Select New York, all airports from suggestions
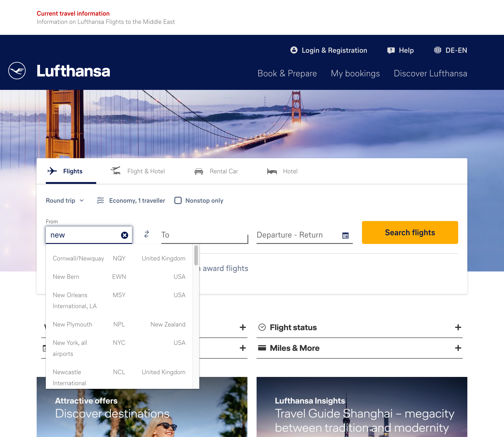 coord(98,348)
